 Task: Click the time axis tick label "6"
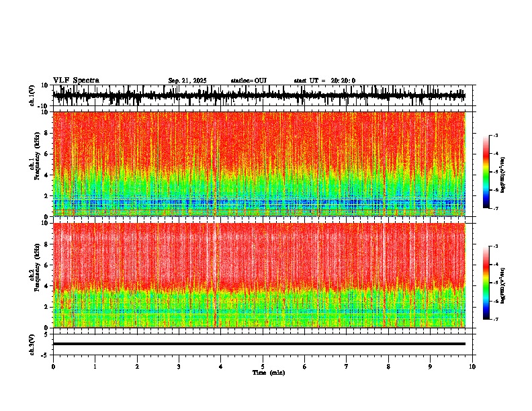click(305, 367)
